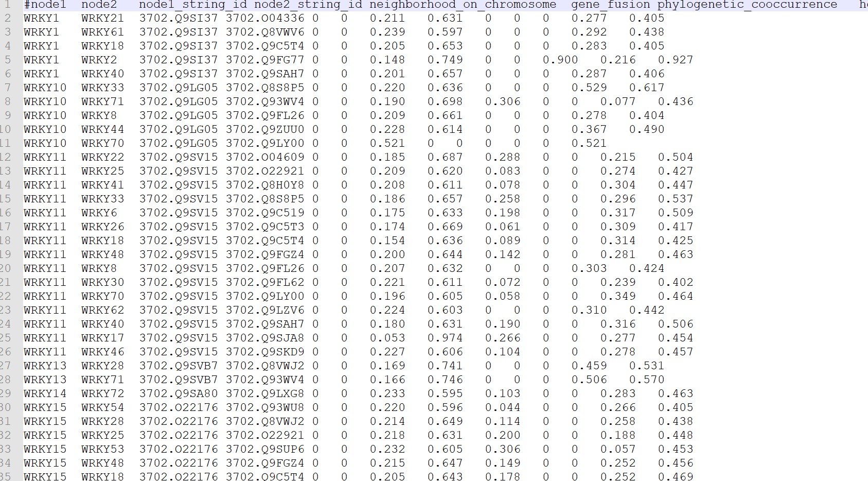Image resolution: width=868 pixels, height=481 pixels.
Task: Click value 0.900 in line 5
Action: pos(560,60)
